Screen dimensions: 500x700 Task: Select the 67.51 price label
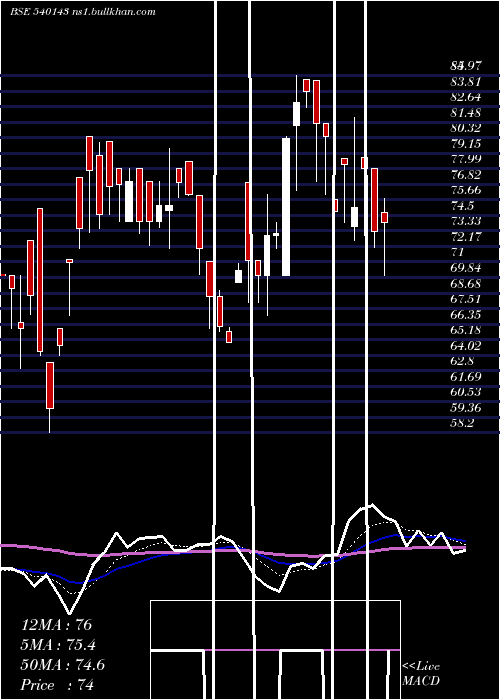(x=465, y=299)
